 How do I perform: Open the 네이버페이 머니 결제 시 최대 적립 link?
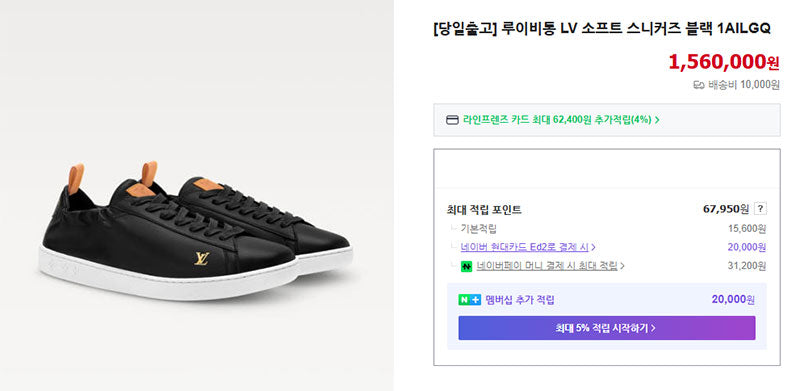pos(547,266)
